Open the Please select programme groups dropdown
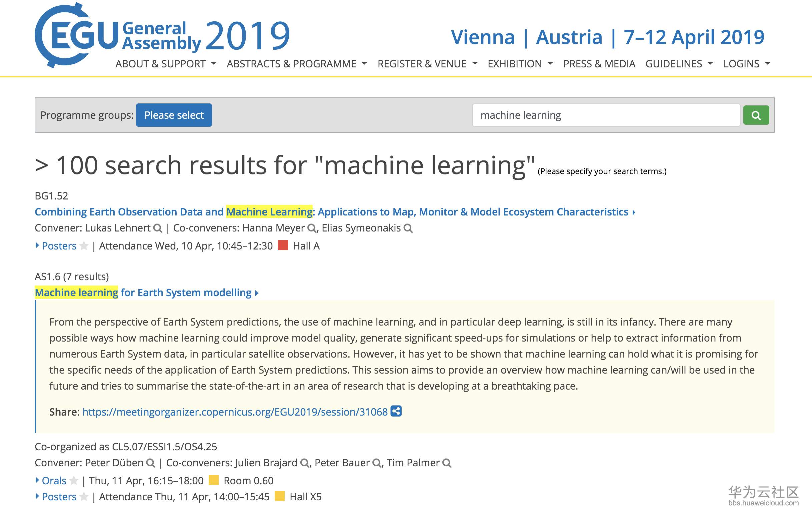Viewport: 812px width, 519px height. [x=174, y=115]
